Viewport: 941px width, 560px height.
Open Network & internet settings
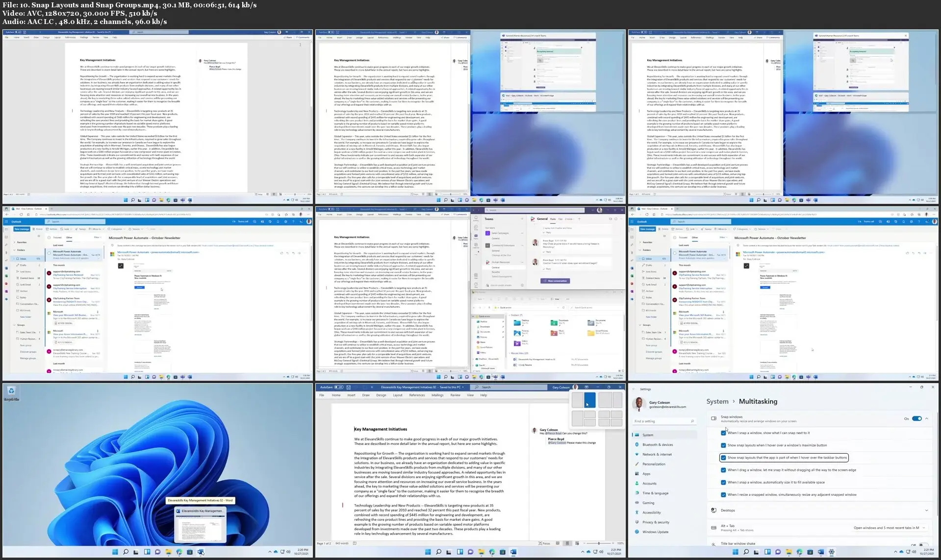(664, 454)
